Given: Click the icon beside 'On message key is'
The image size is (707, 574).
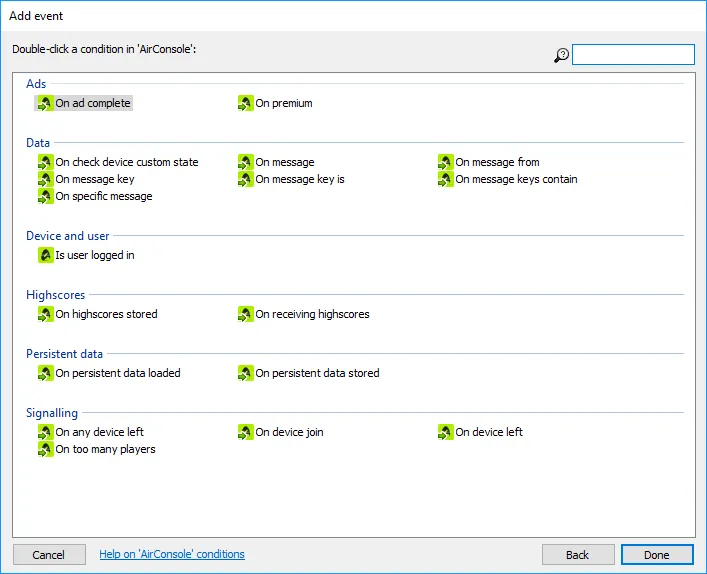Looking at the screenshot, I should click(246, 179).
